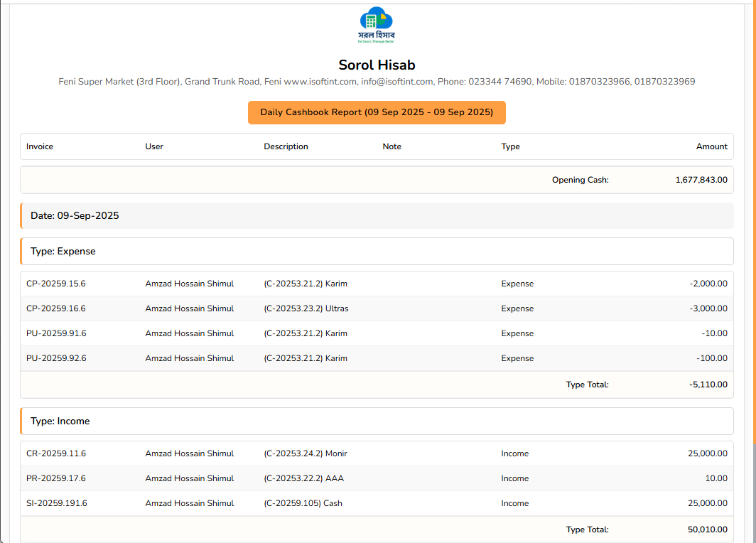Select the Type: Income section header
The width and height of the screenshot is (756, 543).
[60, 421]
